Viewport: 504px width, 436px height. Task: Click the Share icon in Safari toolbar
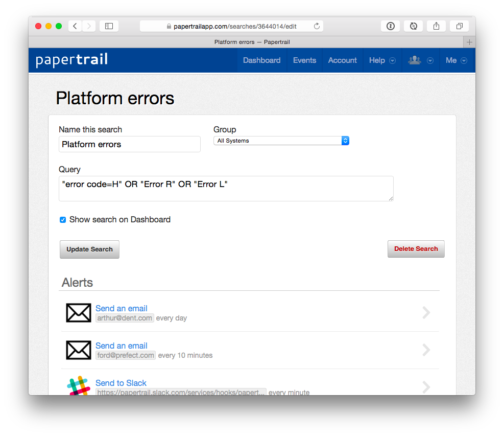[436, 26]
